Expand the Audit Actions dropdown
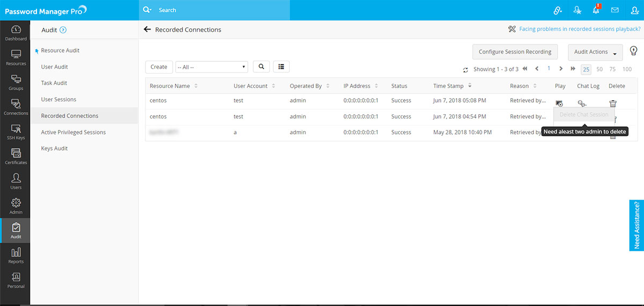The image size is (644, 306). (x=595, y=52)
